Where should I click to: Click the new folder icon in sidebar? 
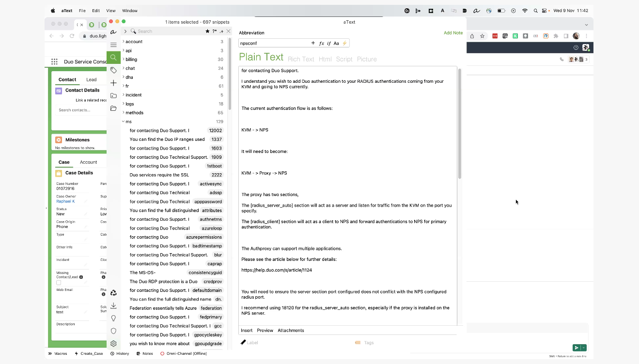coord(113,95)
